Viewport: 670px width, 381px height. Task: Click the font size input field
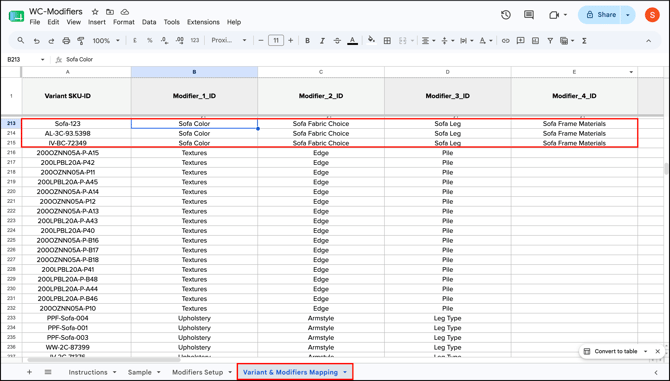(x=276, y=41)
